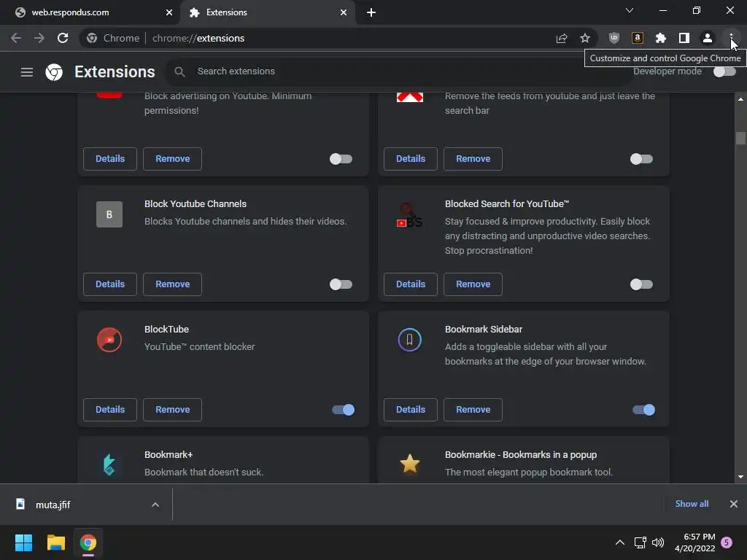Open File Explorer from the taskbar

[x=55, y=542]
